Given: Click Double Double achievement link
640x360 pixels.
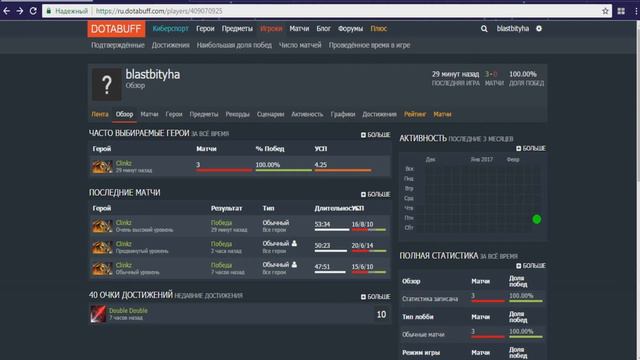Looking at the screenshot, I should click(x=128, y=311).
